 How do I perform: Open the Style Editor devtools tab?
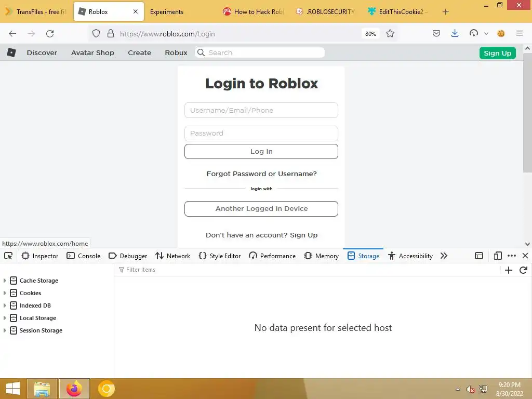tap(220, 256)
